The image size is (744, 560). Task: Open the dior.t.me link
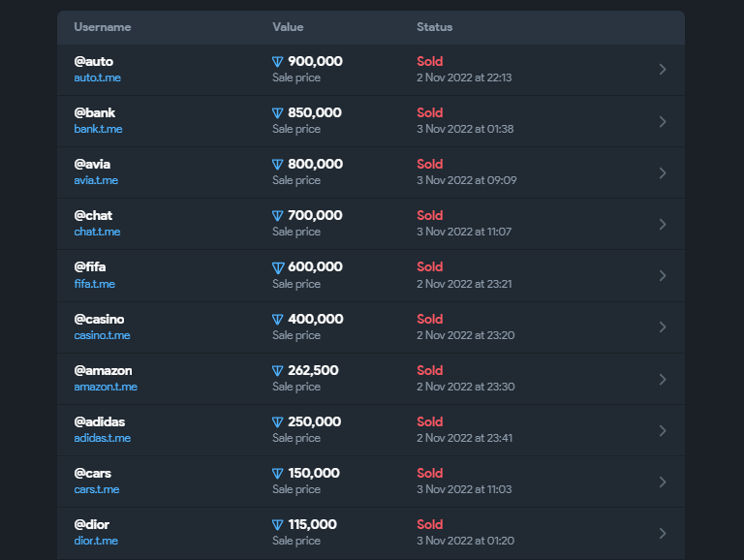coord(96,541)
